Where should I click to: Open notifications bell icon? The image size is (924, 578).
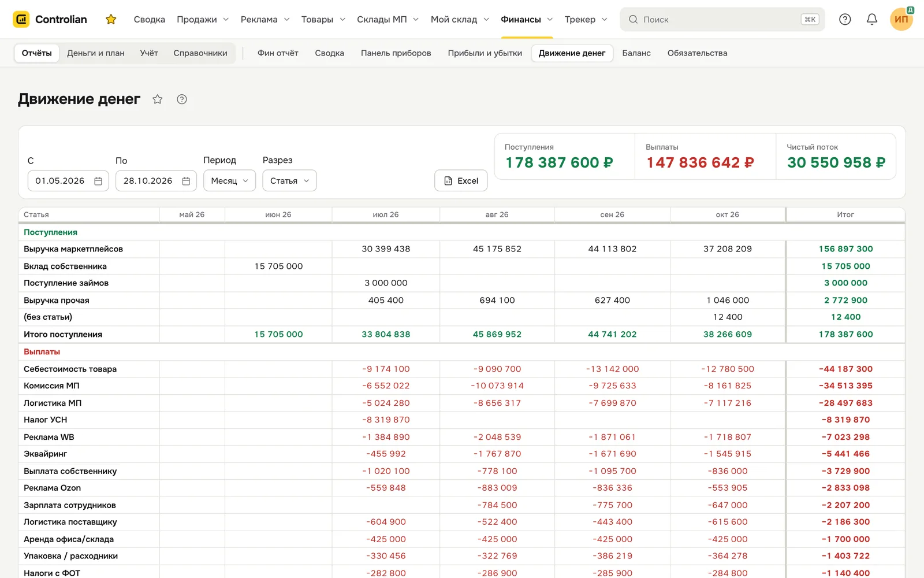(872, 19)
